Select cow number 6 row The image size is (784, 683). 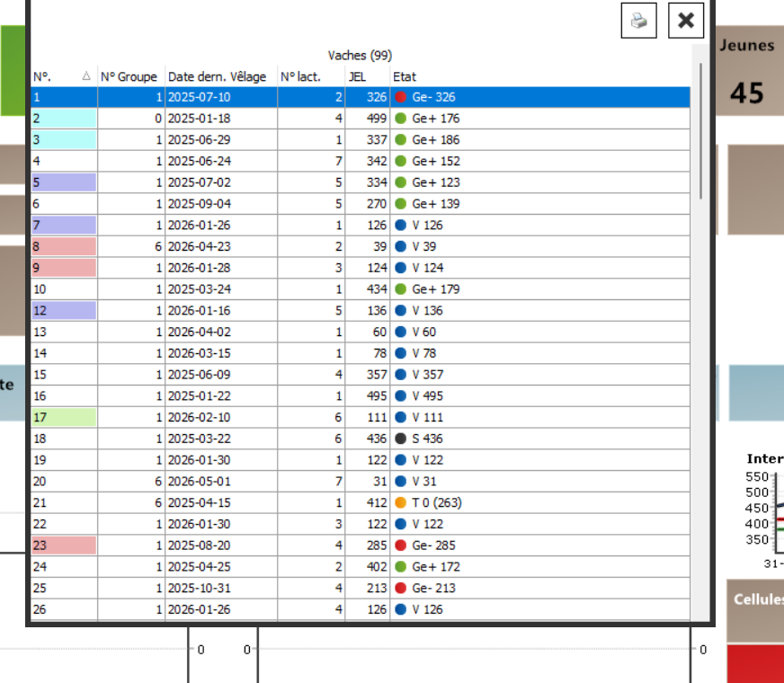tap(361, 204)
